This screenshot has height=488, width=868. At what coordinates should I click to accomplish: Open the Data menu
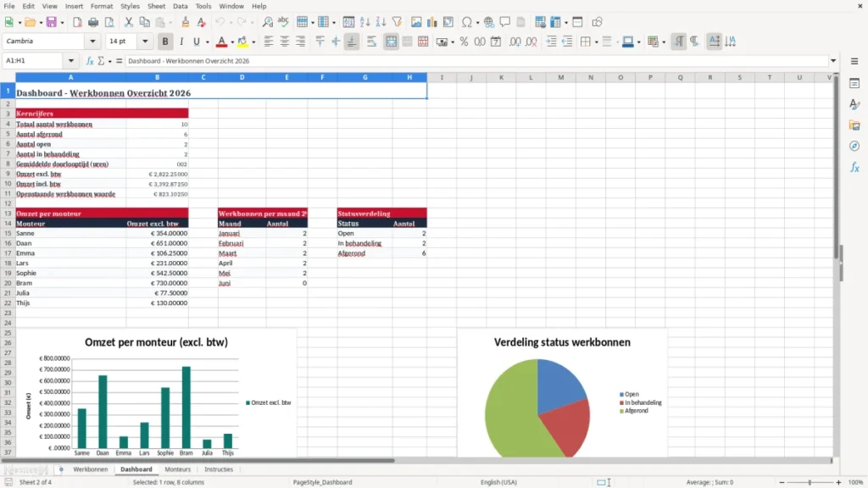[x=180, y=6]
